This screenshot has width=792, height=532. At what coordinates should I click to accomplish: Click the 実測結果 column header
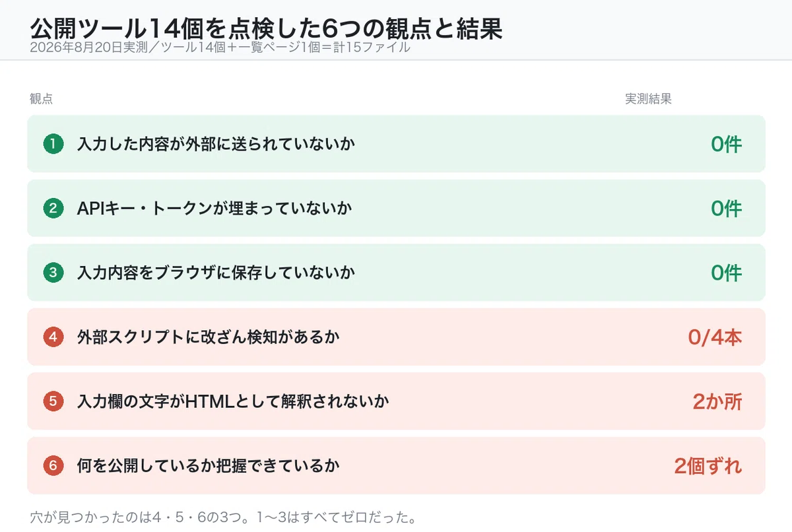tap(648, 99)
